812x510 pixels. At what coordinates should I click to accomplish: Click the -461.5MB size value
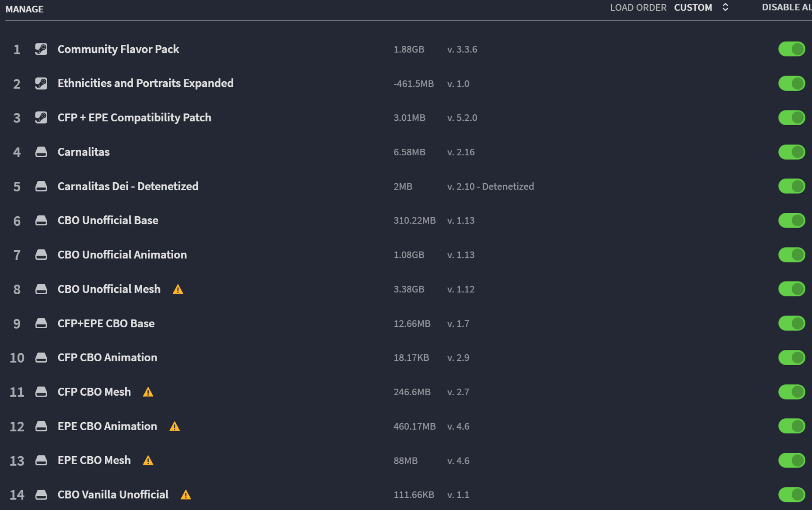tap(414, 84)
